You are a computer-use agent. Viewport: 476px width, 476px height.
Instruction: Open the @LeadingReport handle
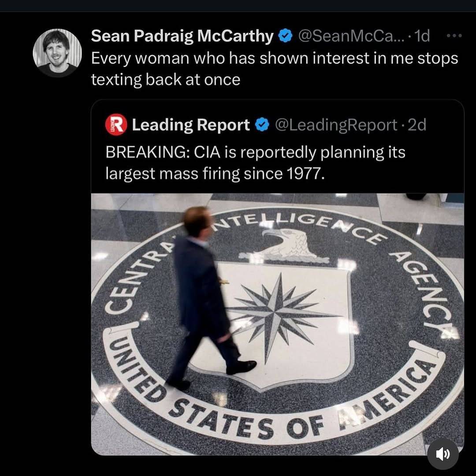point(336,126)
